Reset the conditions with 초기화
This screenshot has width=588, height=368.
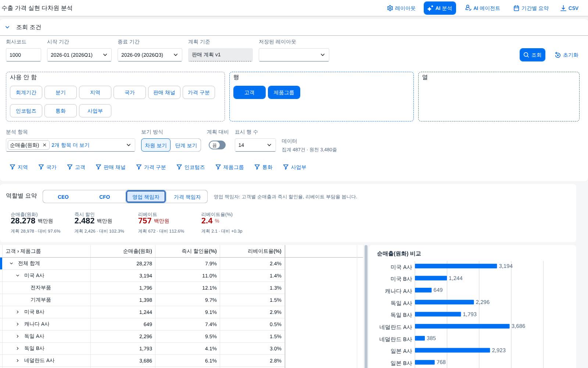pyautogui.click(x=566, y=55)
